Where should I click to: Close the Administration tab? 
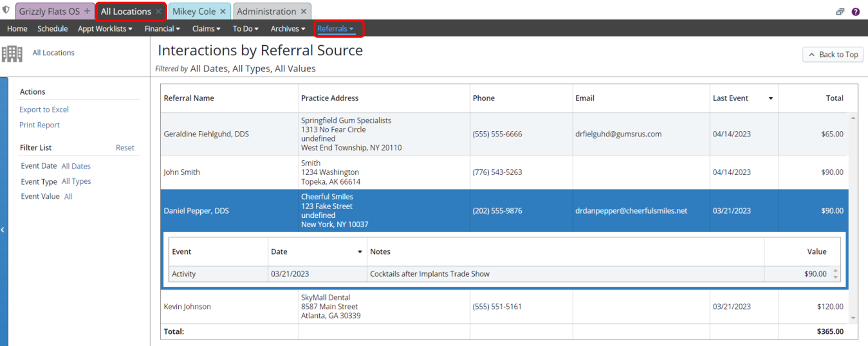pyautogui.click(x=303, y=11)
